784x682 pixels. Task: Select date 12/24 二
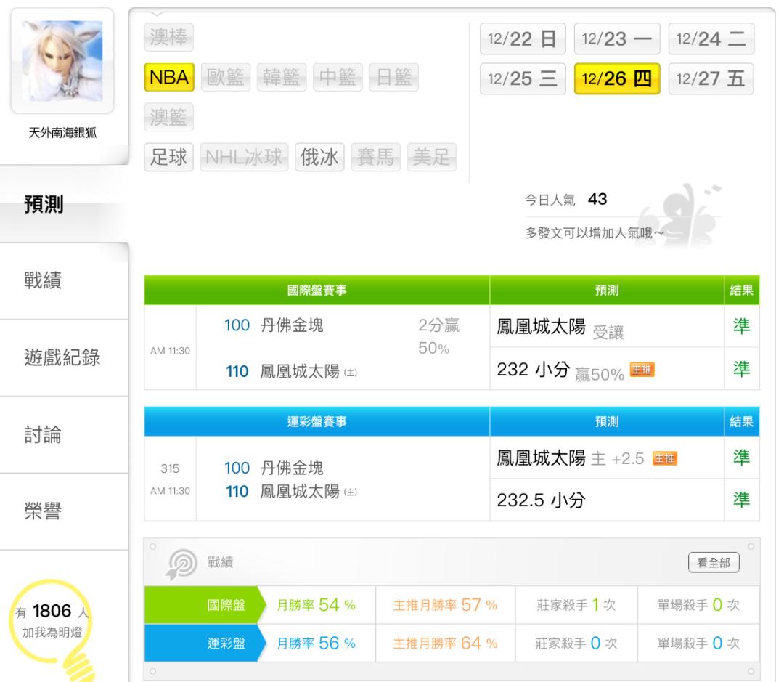pos(711,39)
